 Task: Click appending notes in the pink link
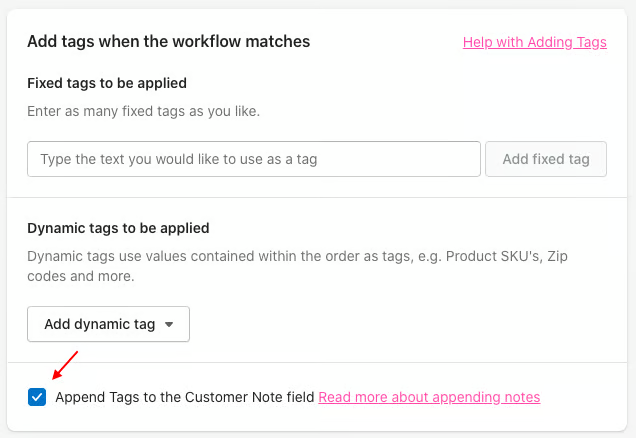(x=486, y=397)
